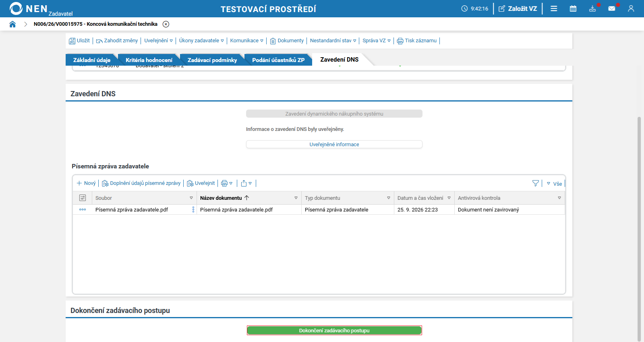Expand the Uveřejnění menu
This screenshot has width=644, height=342.
159,41
